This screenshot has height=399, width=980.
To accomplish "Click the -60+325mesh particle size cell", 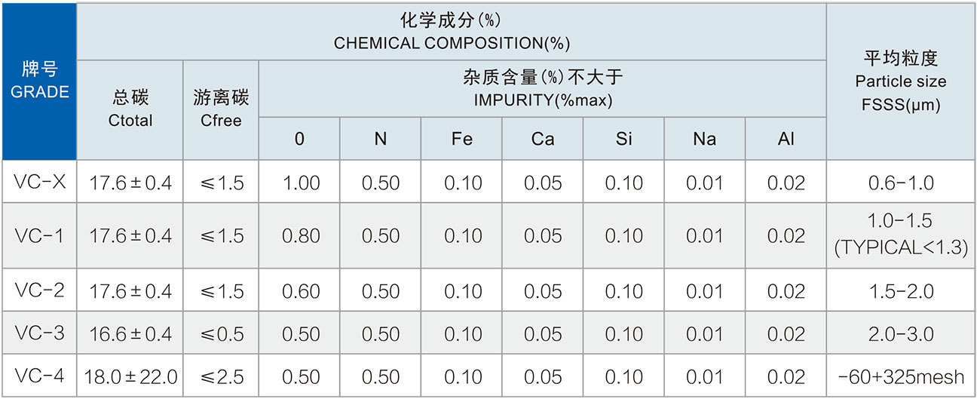I will 901,376.
